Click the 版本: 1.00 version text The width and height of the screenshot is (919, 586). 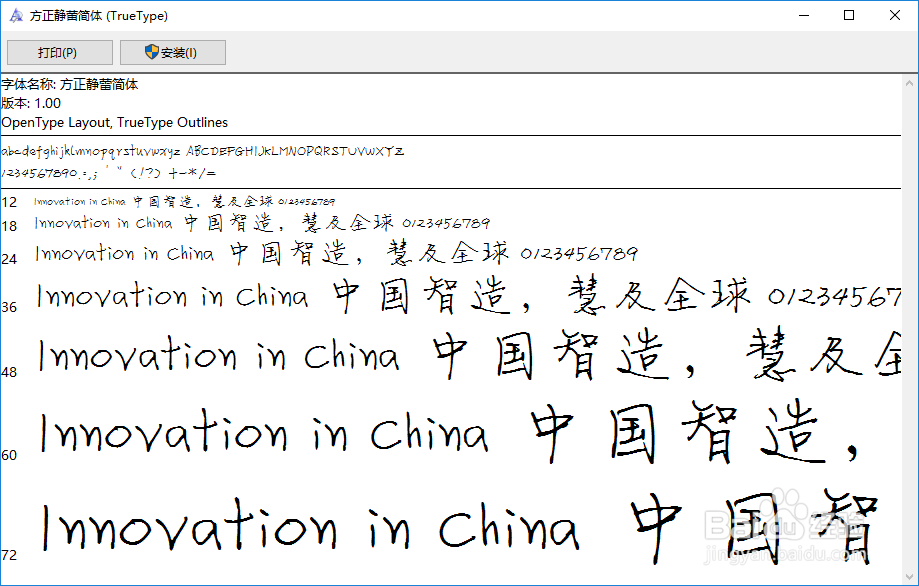click(31, 103)
